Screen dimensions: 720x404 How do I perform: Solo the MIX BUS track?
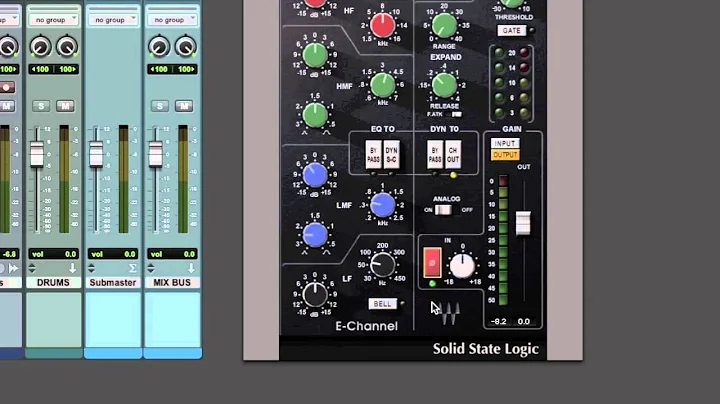coord(160,106)
